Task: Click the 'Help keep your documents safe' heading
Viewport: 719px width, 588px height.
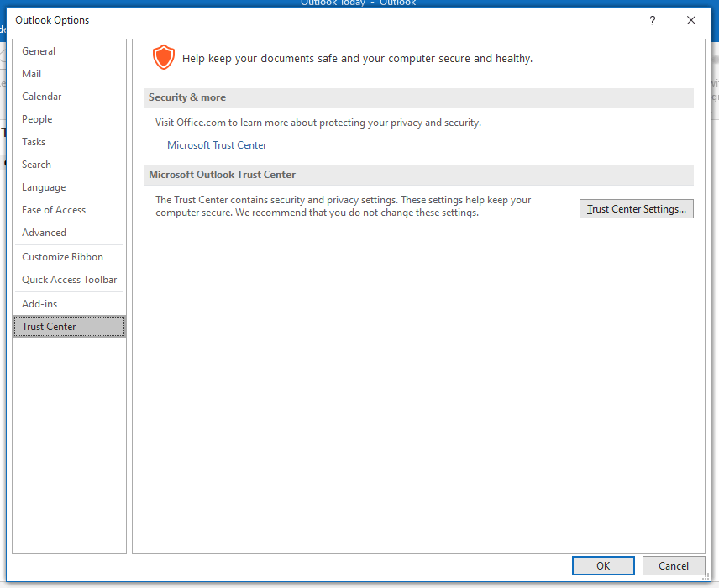Action: click(x=357, y=59)
